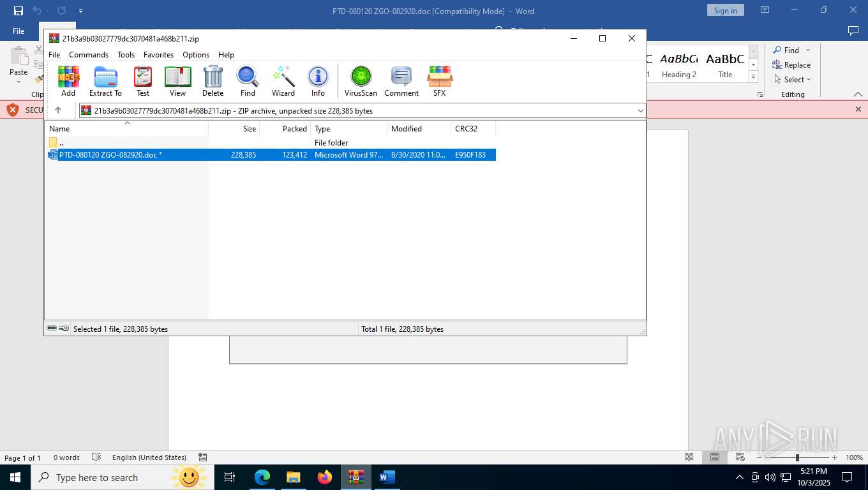
Task: Open the Help menu in WinRAR
Action: click(x=226, y=55)
